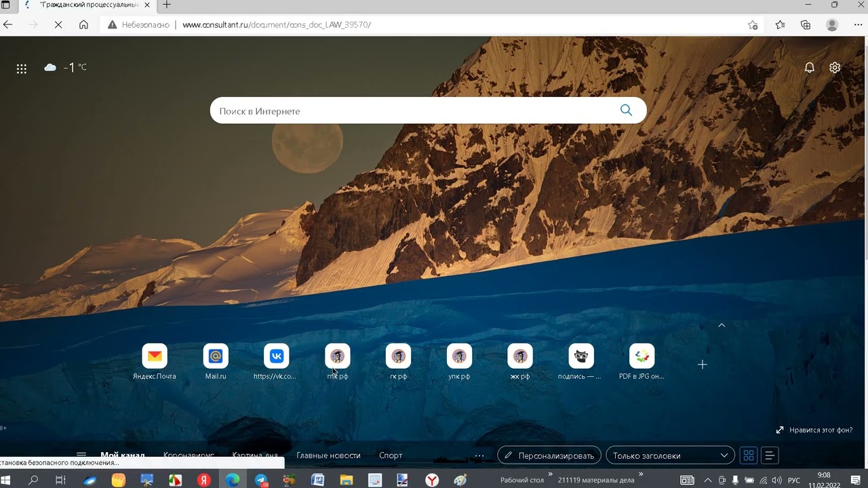Click the Небезопасно site security indicator
Screen dimensions: 868x488
138,24
